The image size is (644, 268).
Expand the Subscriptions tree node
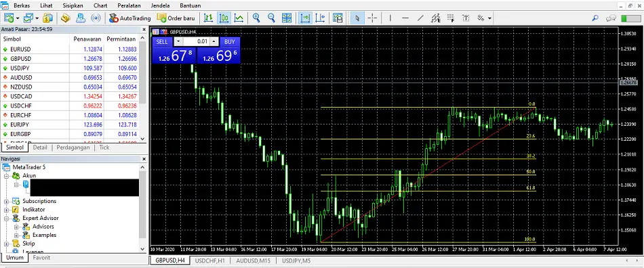click(7, 201)
